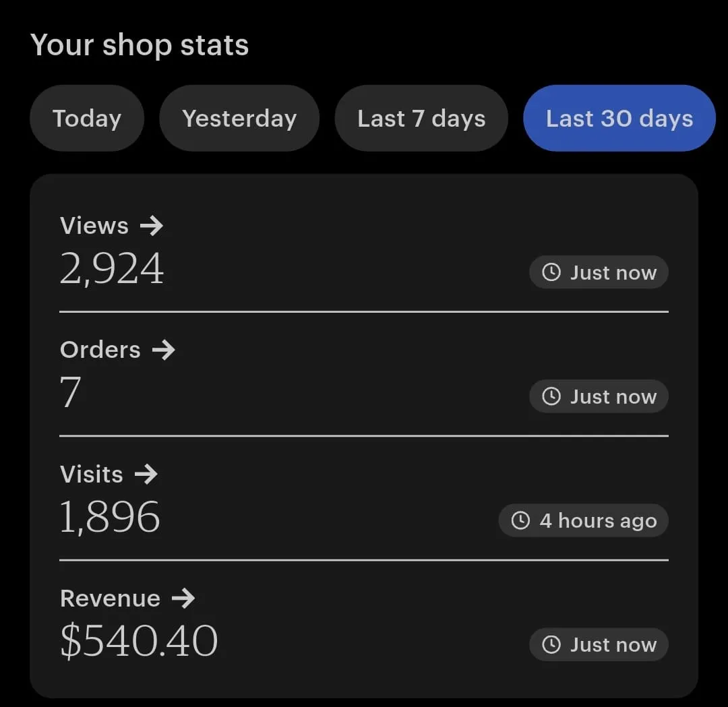
Task: Open the Orders details link
Action: pos(100,350)
